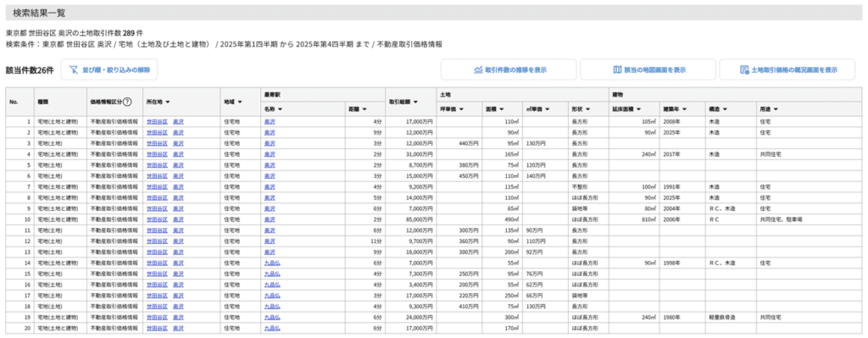Open the 所在地 column sort dropdown
The width and height of the screenshot is (868, 338).
[167, 102]
